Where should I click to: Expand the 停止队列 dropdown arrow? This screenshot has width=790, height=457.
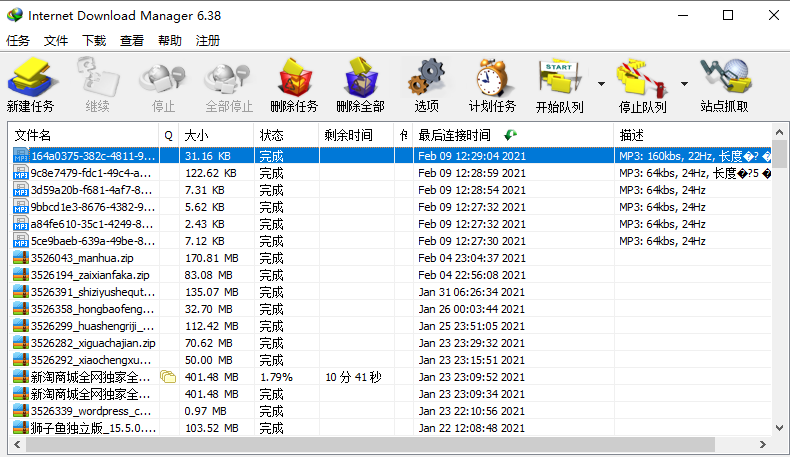[x=684, y=84]
